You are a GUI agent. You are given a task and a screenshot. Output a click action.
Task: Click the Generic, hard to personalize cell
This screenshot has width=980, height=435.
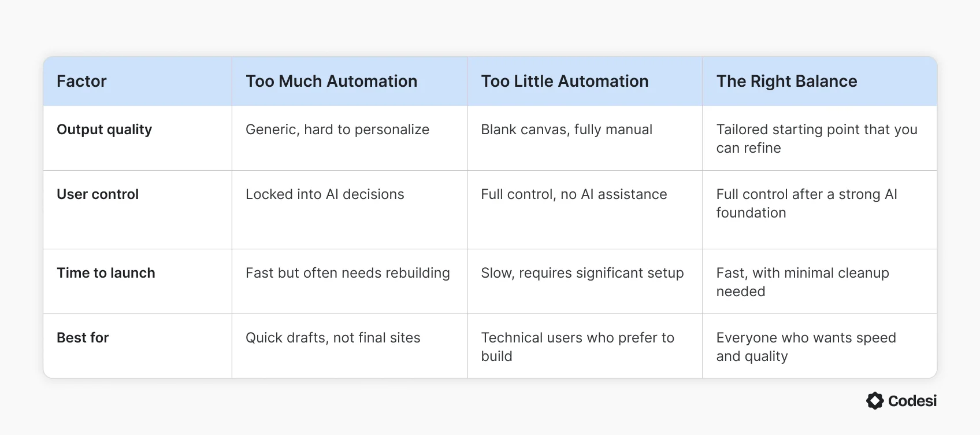coord(337,130)
